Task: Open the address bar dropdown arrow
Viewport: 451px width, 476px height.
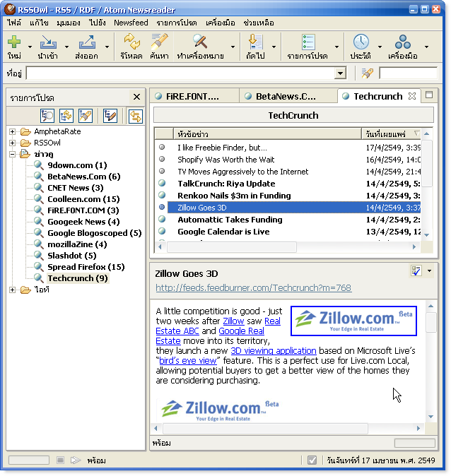Action: pos(341,73)
